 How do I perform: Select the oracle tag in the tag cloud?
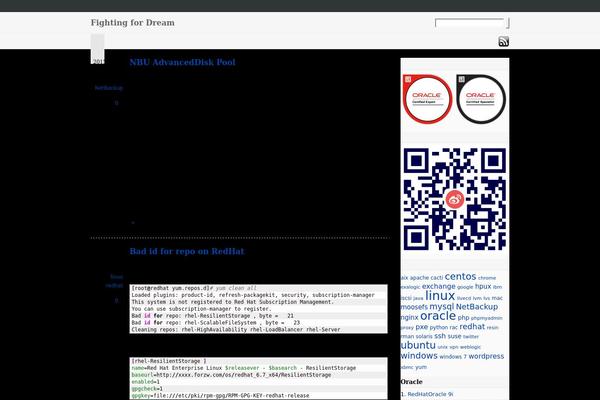tap(438, 316)
